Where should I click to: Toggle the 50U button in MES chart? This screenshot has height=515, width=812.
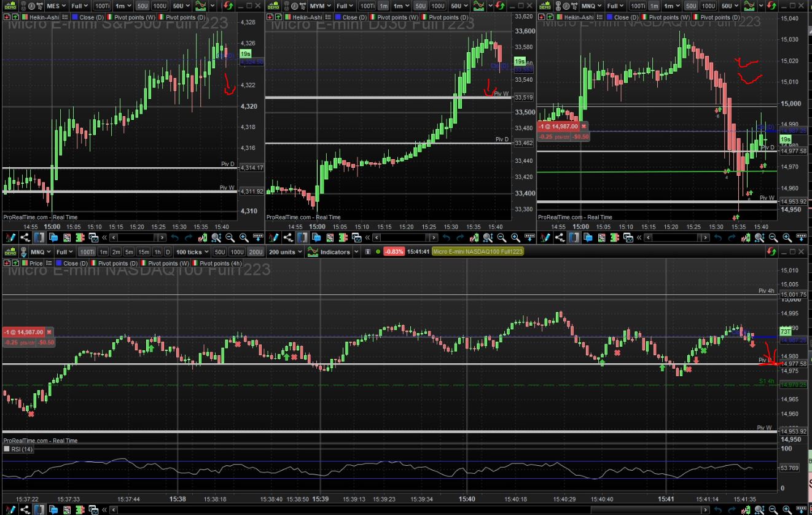pos(142,6)
